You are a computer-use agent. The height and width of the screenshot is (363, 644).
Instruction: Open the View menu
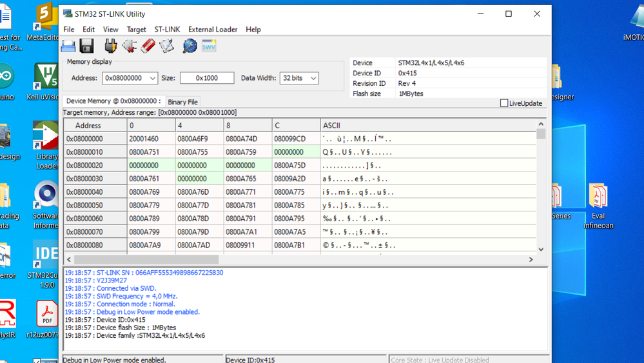pyautogui.click(x=110, y=30)
